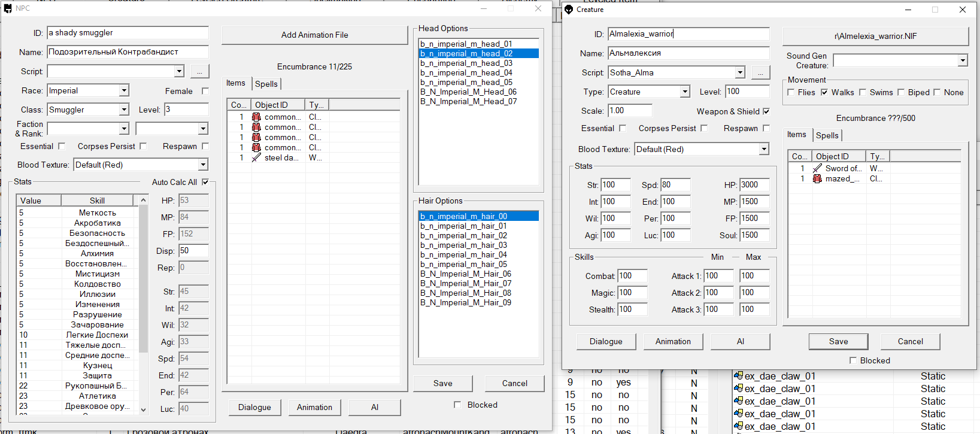Open Animation from the NPC window
The image size is (980, 434).
tap(314, 407)
